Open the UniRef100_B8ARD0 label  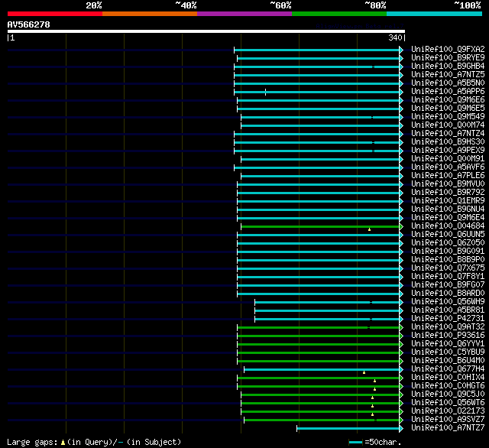click(448, 294)
